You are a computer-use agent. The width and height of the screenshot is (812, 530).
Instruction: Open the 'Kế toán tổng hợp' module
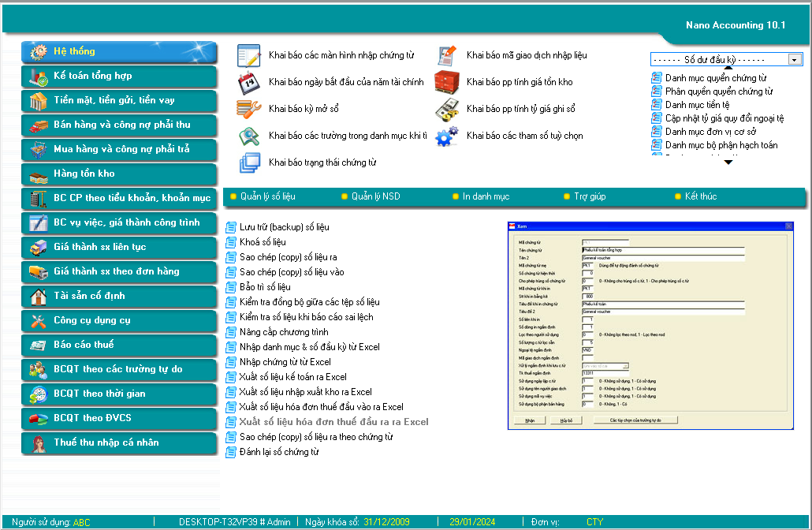pyautogui.click(x=119, y=77)
